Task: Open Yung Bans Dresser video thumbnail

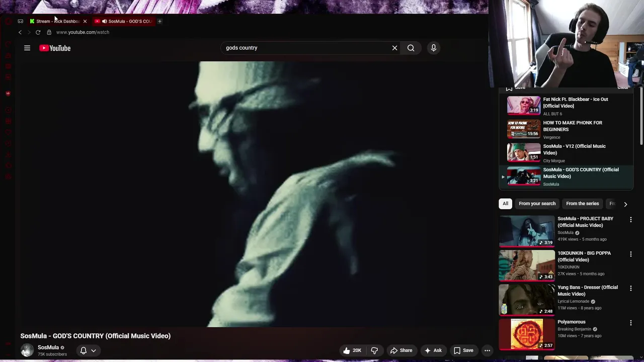Action: coord(527,300)
